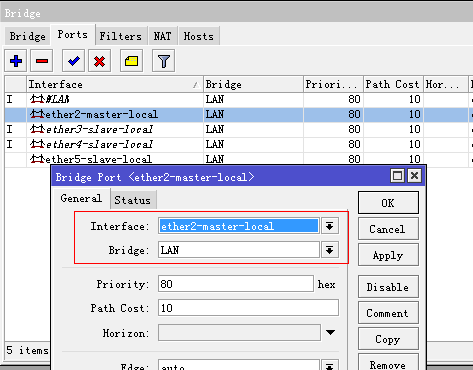Sort by the Bridge column header
Screen dimensions: 473x370
click(x=253, y=84)
